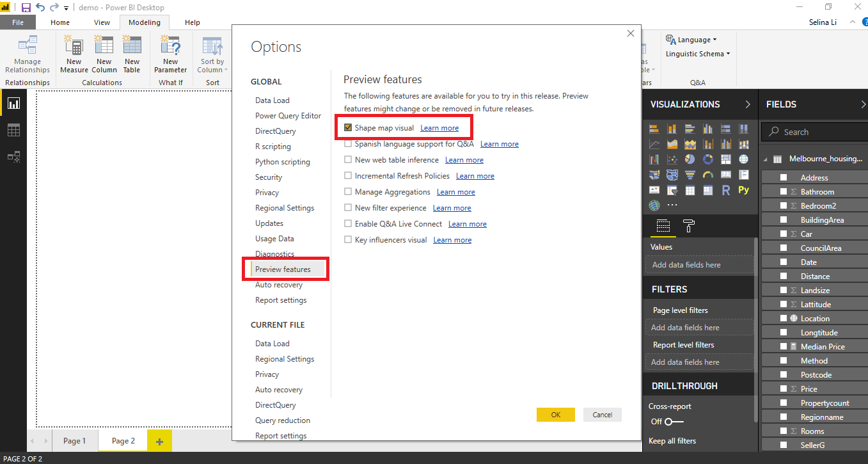Viewport: 868px width, 464px height.
Task: Disable the Shape map visual preview feature
Action: click(347, 127)
